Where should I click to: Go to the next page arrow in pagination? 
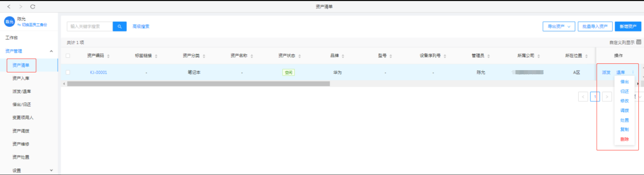[x=607, y=97]
